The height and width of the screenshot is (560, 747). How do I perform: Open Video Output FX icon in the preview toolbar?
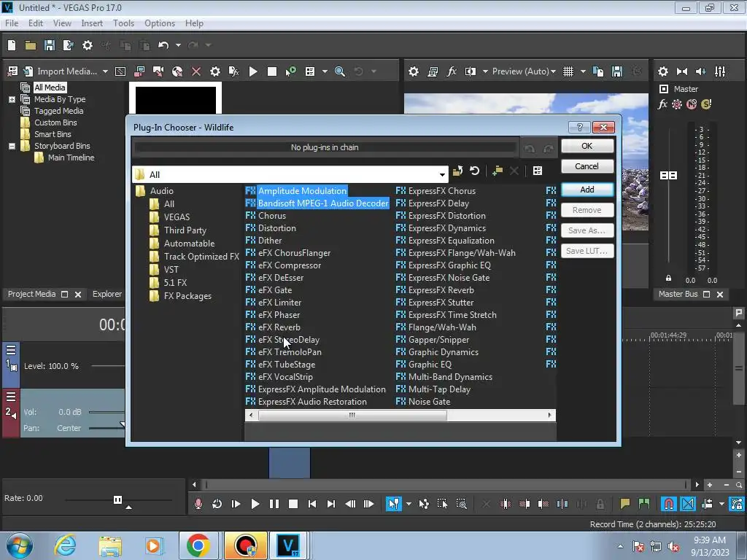tap(451, 71)
